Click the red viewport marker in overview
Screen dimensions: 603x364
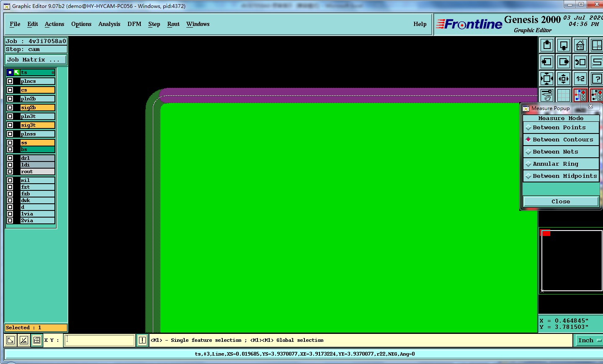(x=546, y=233)
